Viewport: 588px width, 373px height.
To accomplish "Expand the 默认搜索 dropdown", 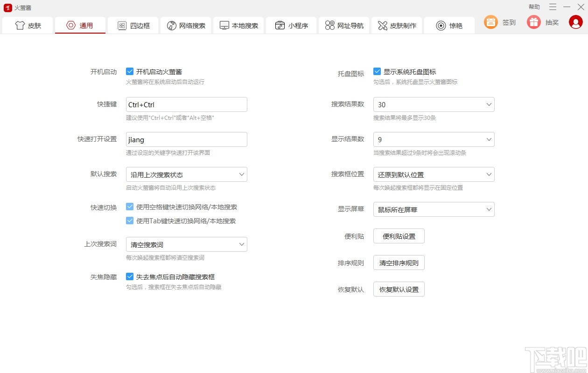I will (186, 174).
